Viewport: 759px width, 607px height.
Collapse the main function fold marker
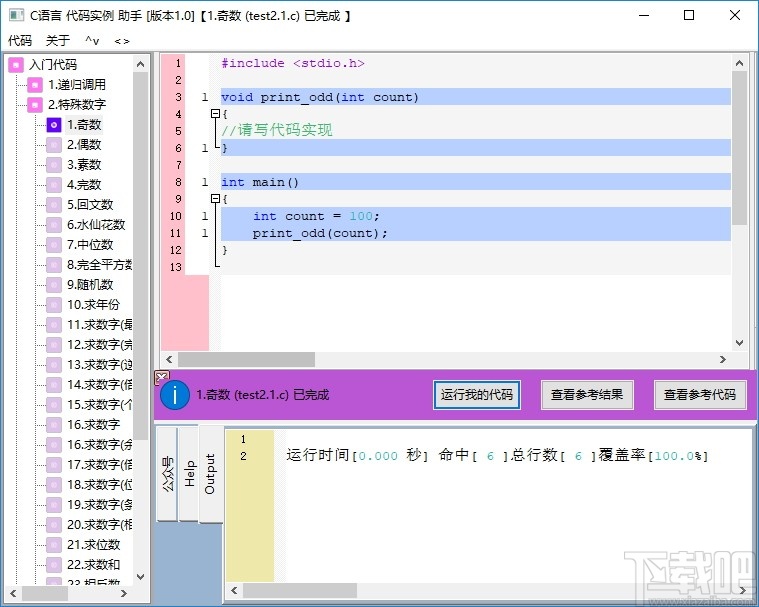click(x=215, y=198)
